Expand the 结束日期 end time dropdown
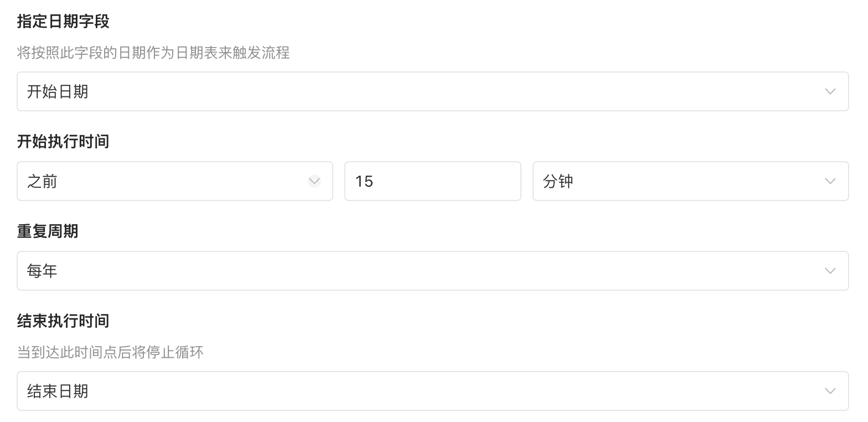The image size is (868, 422). 432,391
